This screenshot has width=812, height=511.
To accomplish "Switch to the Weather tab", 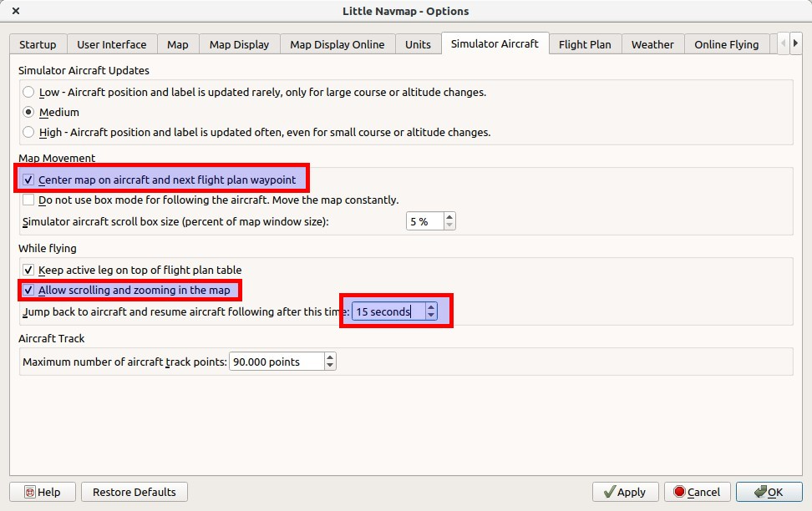I will coord(652,44).
